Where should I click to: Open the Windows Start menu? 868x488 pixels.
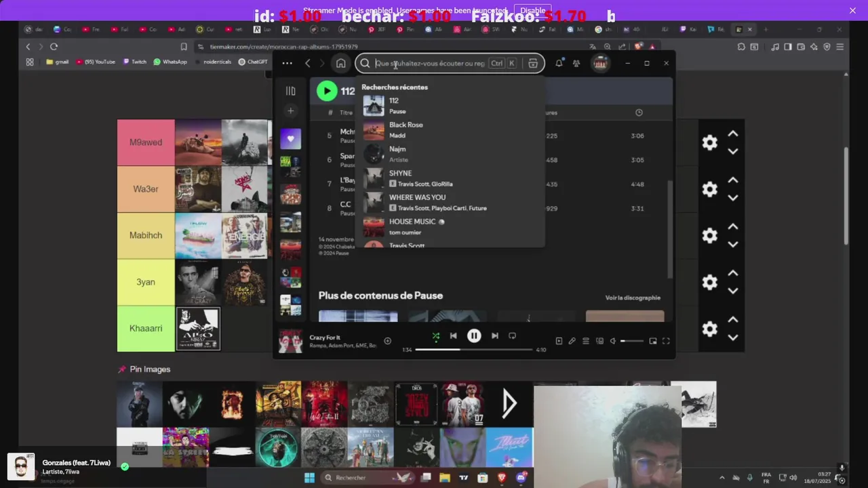pos(309,478)
